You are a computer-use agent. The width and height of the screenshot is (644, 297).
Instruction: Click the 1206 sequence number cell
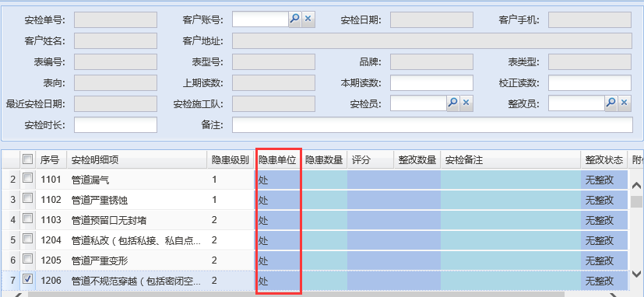click(x=51, y=281)
